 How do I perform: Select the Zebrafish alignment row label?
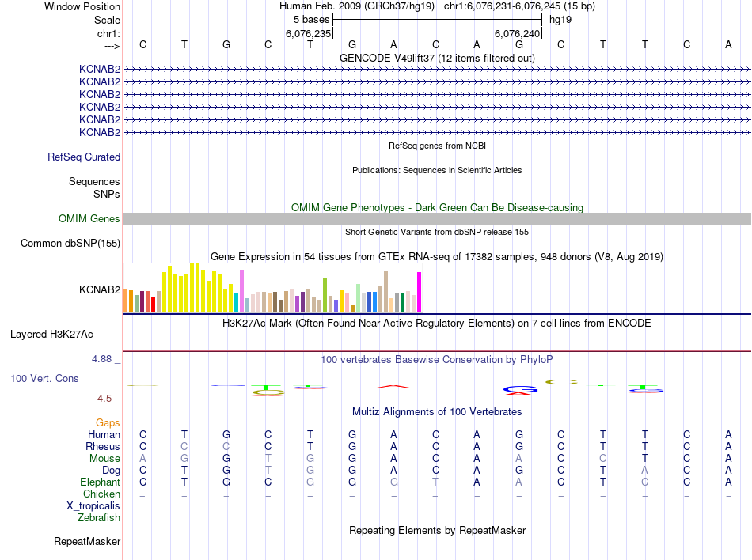(99, 518)
